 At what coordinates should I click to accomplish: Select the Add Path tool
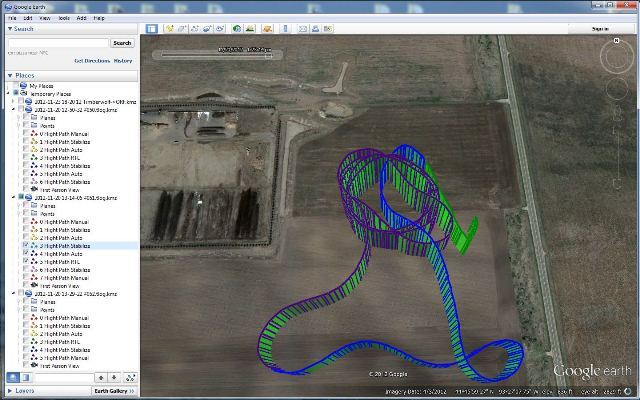pos(195,29)
